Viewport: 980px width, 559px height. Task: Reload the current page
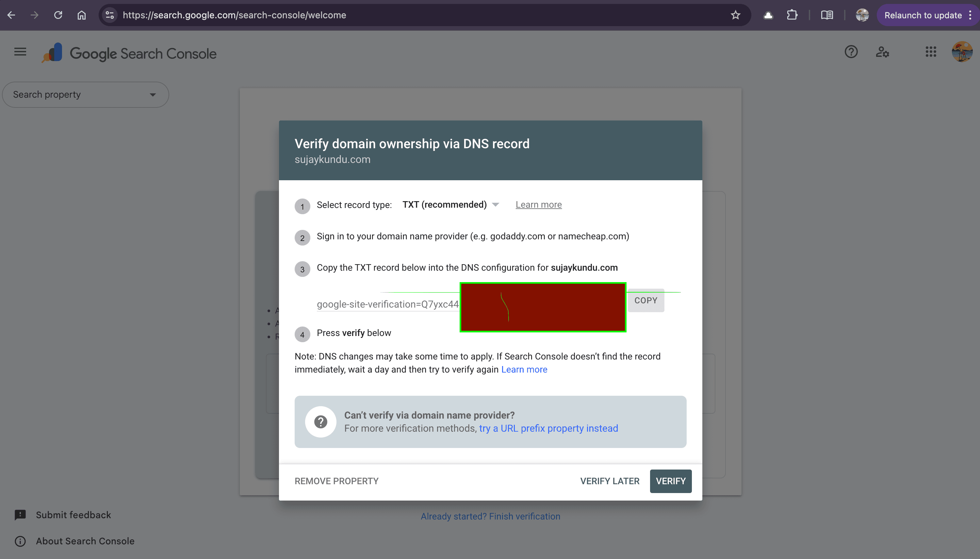(x=58, y=15)
